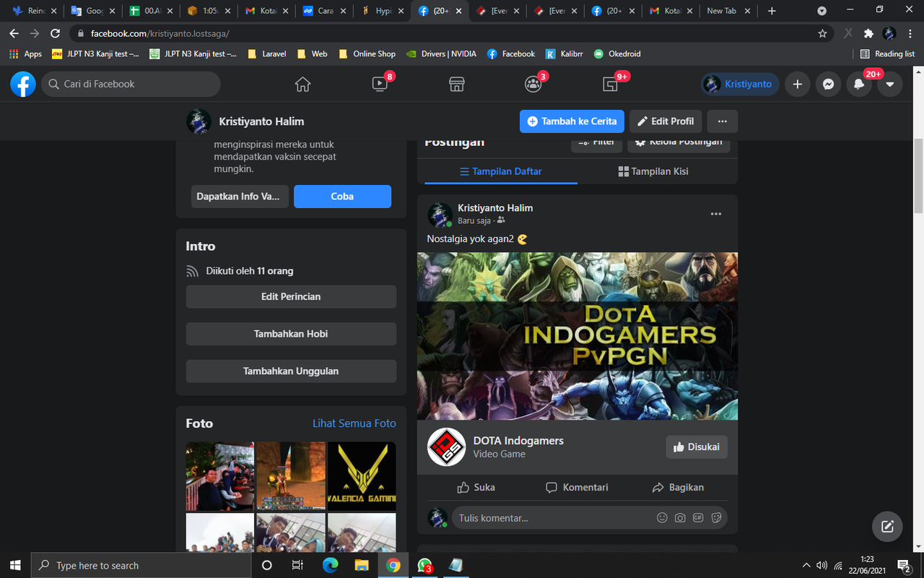Open DOTA Indogamers page logo avatar
The height and width of the screenshot is (578, 924).
pyautogui.click(x=446, y=447)
